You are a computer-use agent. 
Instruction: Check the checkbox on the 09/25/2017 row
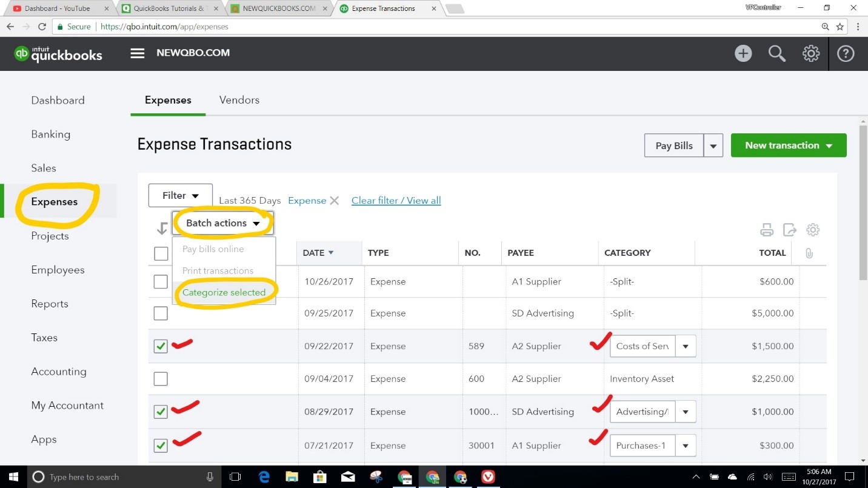tap(161, 313)
